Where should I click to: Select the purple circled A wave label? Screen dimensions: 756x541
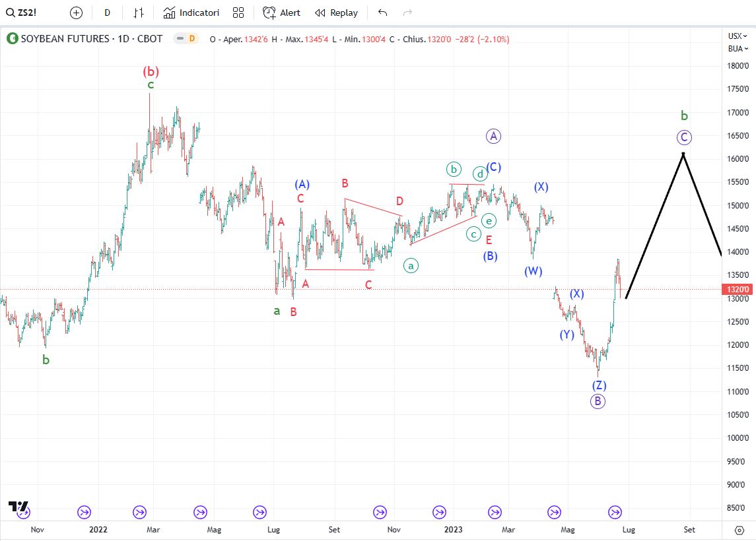pos(493,137)
